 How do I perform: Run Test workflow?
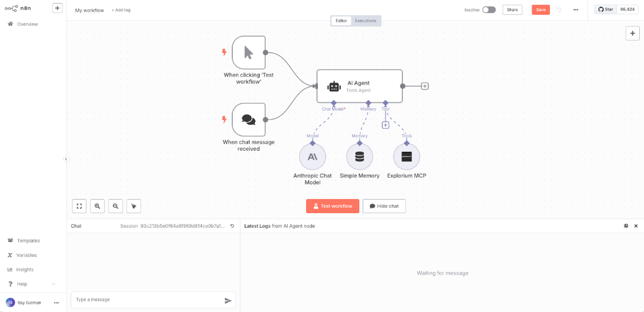coord(332,206)
